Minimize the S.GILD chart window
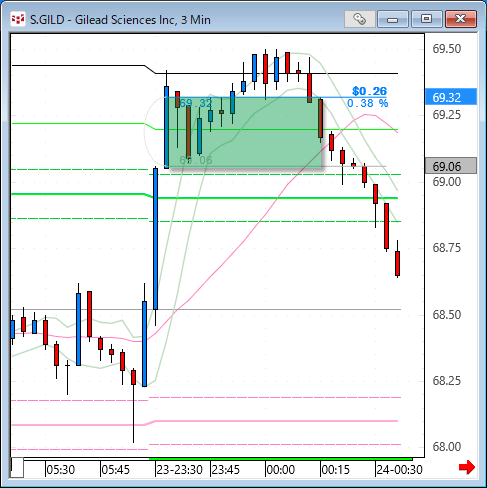Image resolution: width=487 pixels, height=488 pixels. pos(393,19)
